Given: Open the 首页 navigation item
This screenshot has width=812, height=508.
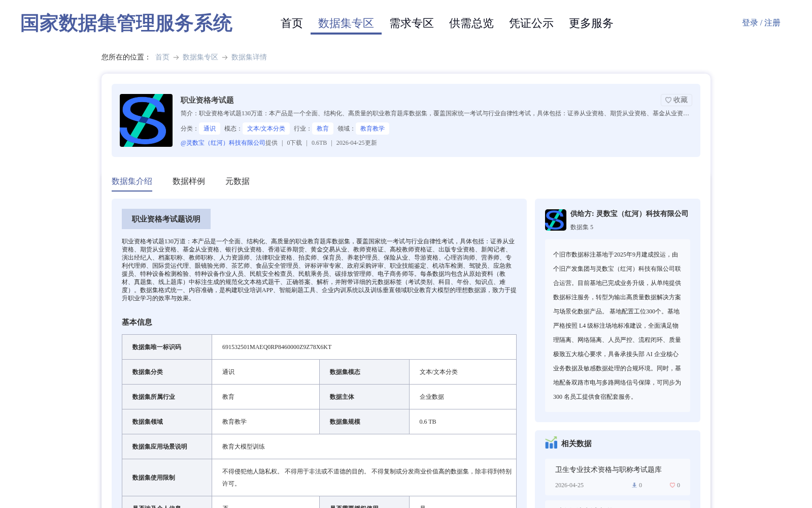Looking at the screenshot, I should (x=292, y=23).
